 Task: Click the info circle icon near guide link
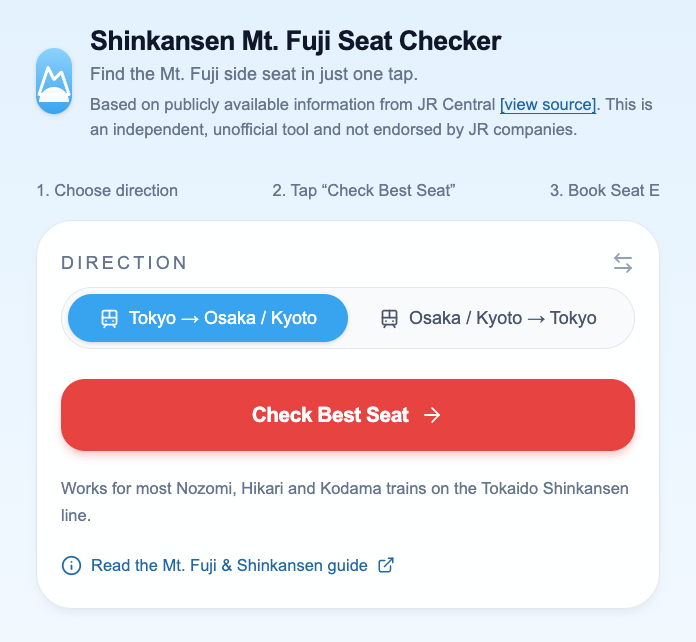coord(71,565)
